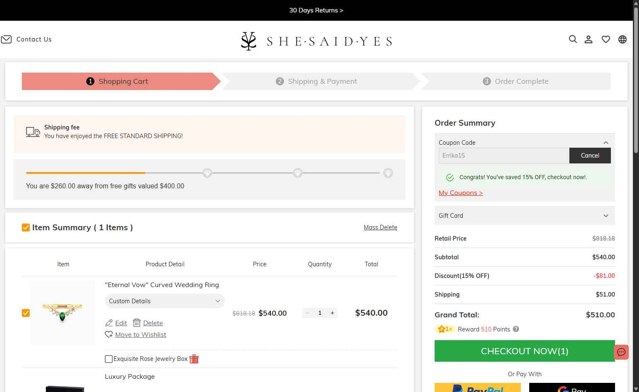Open the red chat support bubble

(x=621, y=352)
